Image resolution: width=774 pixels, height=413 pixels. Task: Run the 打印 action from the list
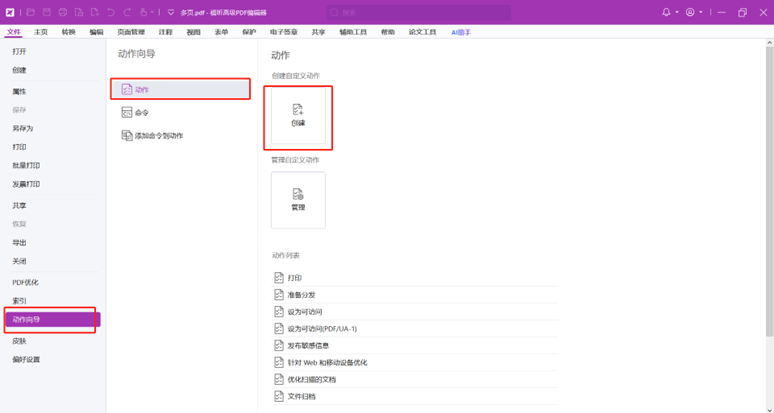coord(415,278)
